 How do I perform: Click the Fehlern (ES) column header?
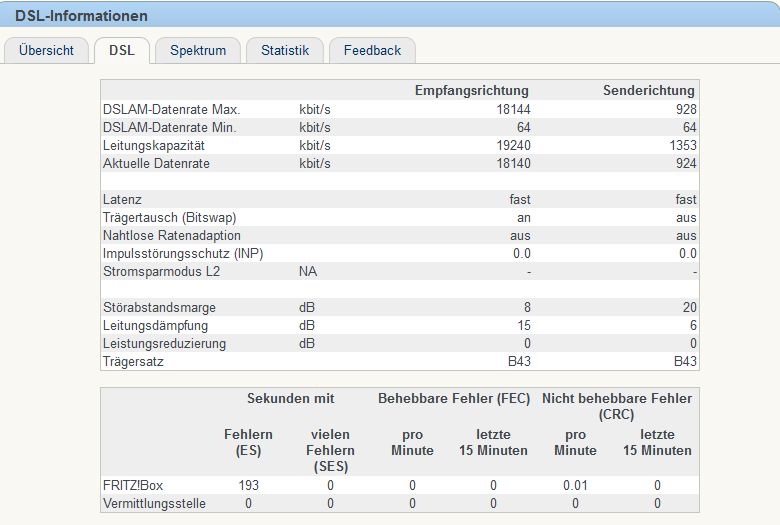click(x=248, y=442)
